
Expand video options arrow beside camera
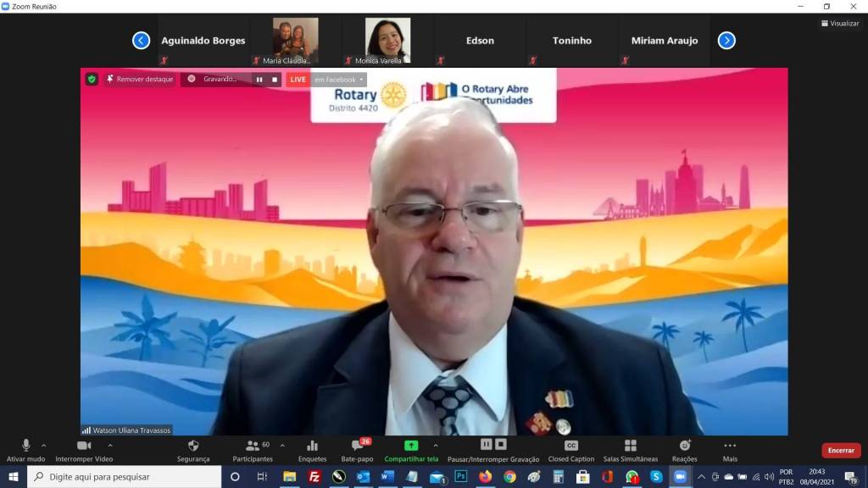pyautogui.click(x=110, y=445)
